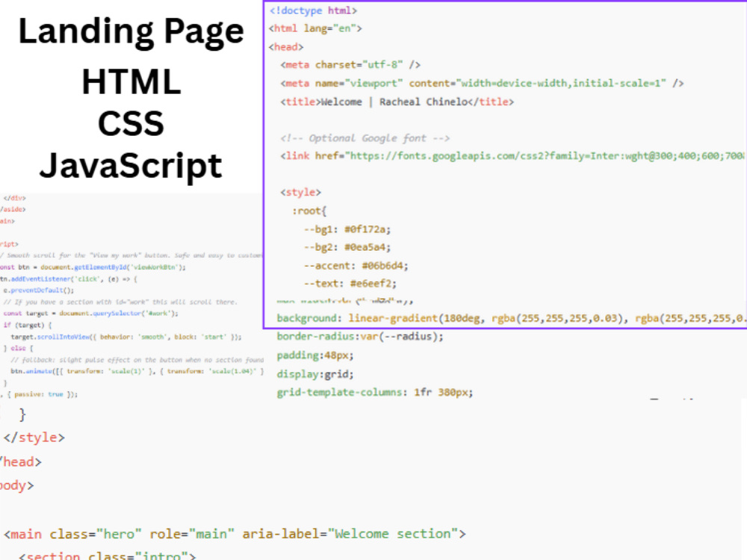747x560 pixels.
Task: Click the meta name="viewport" line
Action: 482,84
